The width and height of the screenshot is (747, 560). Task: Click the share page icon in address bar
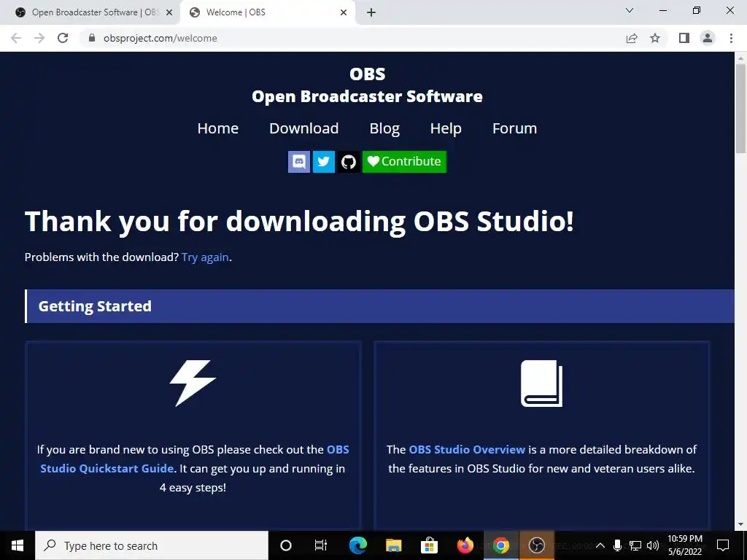[632, 38]
